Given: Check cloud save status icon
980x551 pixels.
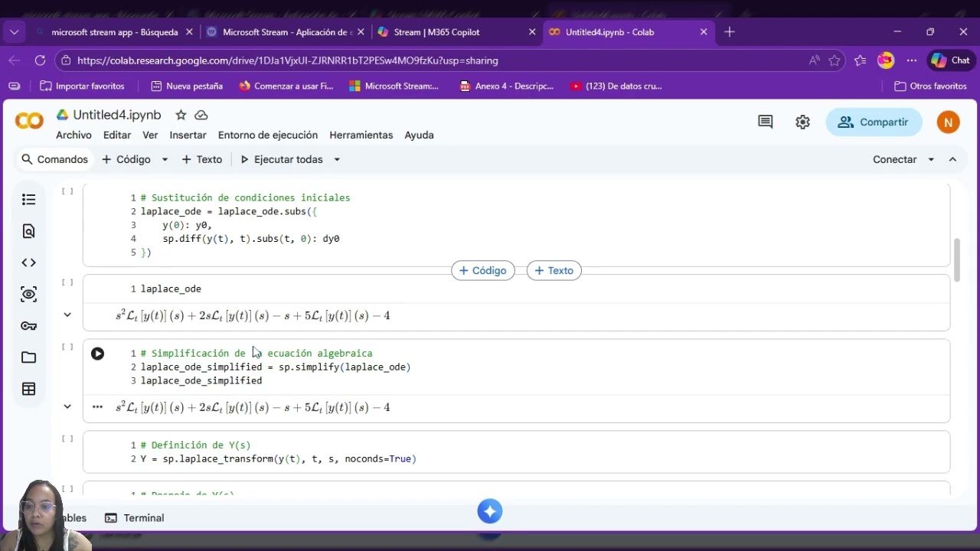Looking at the screenshot, I should tap(201, 115).
